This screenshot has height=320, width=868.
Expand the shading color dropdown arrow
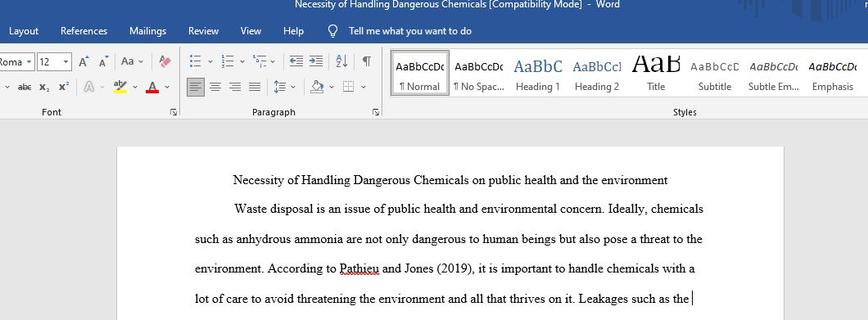pos(332,88)
